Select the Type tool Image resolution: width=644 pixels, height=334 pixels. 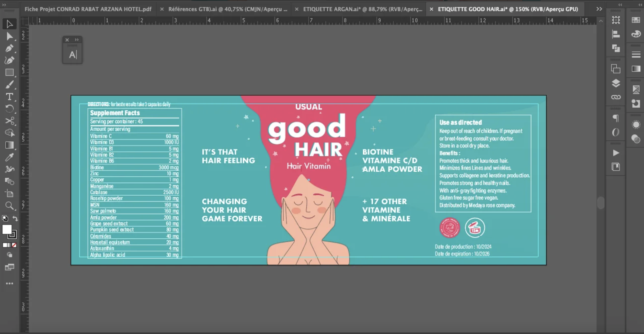pyautogui.click(x=9, y=97)
